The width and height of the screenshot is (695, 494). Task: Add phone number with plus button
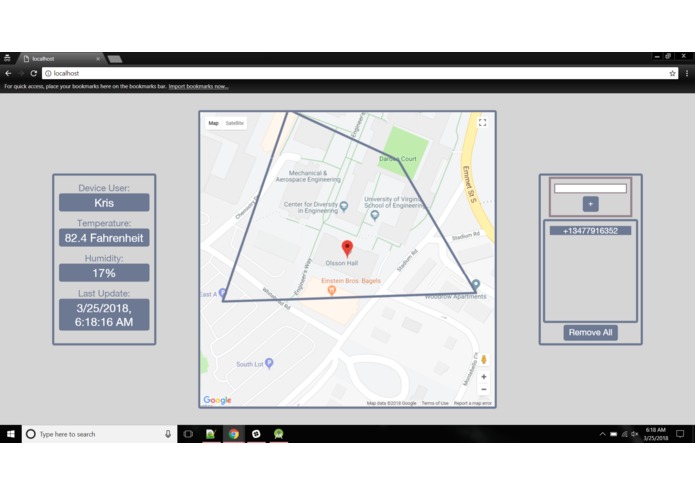590,204
